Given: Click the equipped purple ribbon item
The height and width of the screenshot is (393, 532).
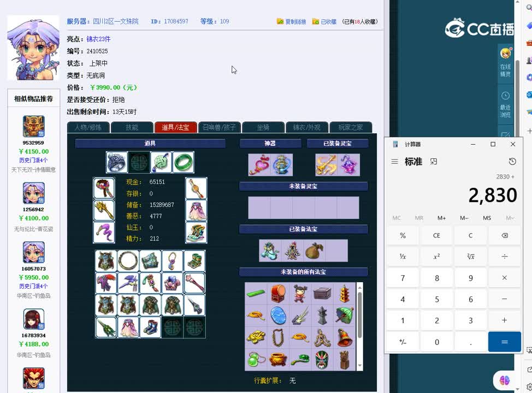Looking at the screenshot, I should tap(104, 233).
